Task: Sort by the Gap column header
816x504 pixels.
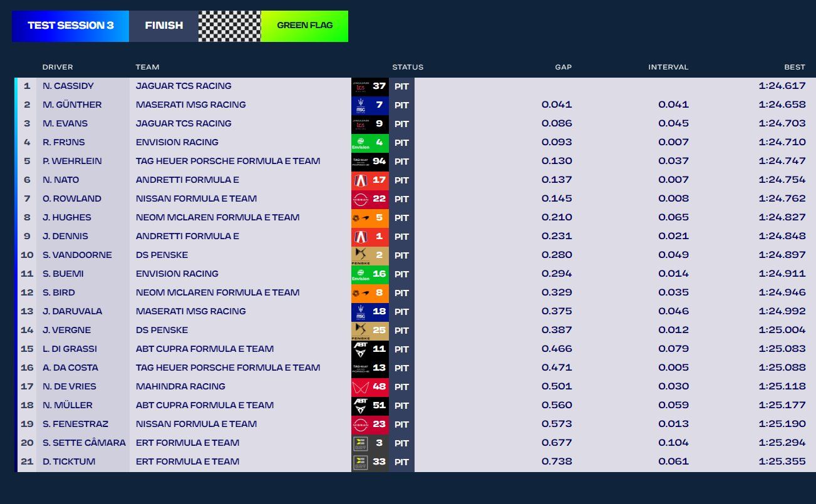Action: click(x=563, y=67)
